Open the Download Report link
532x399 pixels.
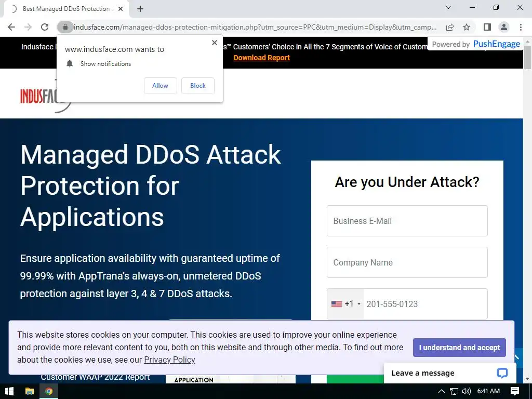262,58
